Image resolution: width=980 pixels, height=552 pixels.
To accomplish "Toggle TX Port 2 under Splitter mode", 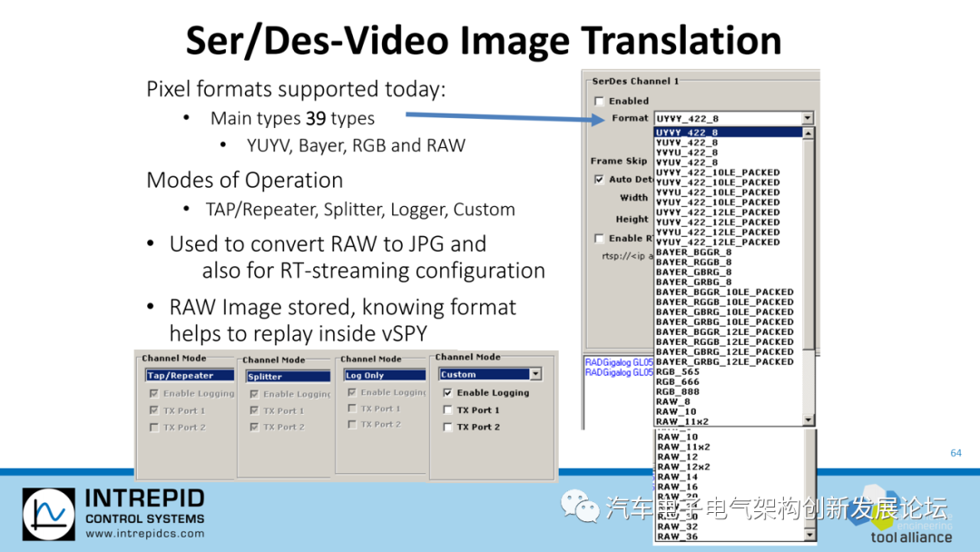I will pos(254,427).
